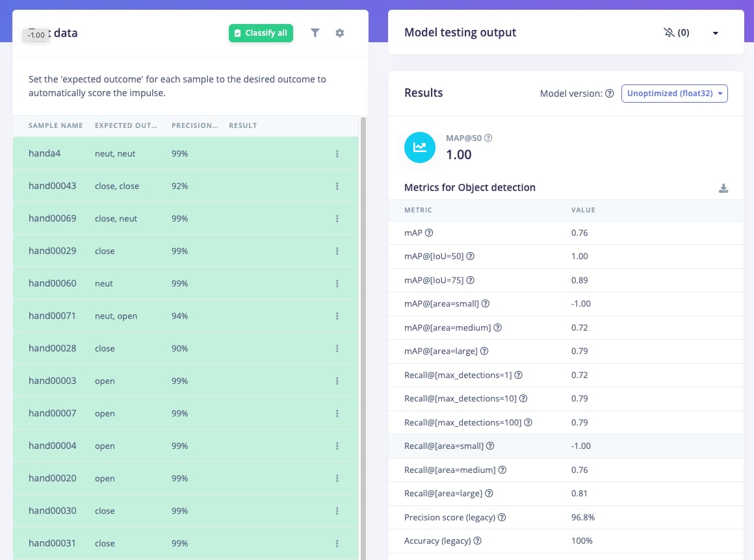Expand the Model testing output dropdown arrow

point(715,33)
